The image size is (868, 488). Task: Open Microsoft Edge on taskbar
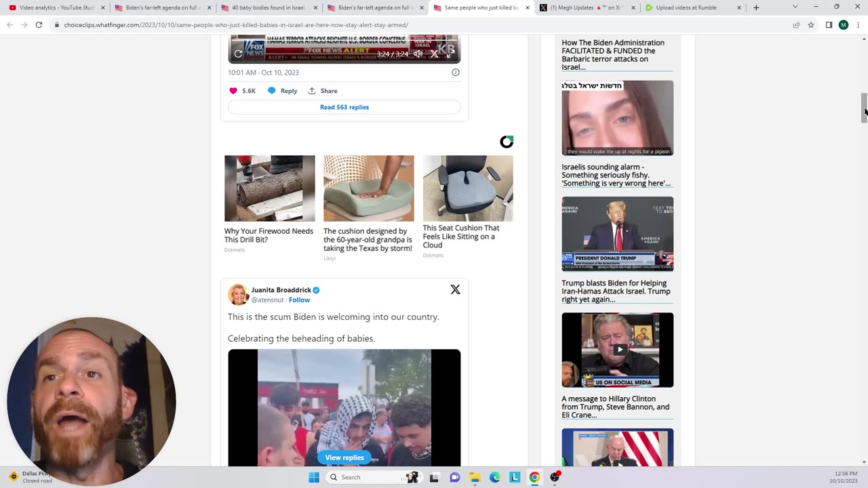click(495, 477)
